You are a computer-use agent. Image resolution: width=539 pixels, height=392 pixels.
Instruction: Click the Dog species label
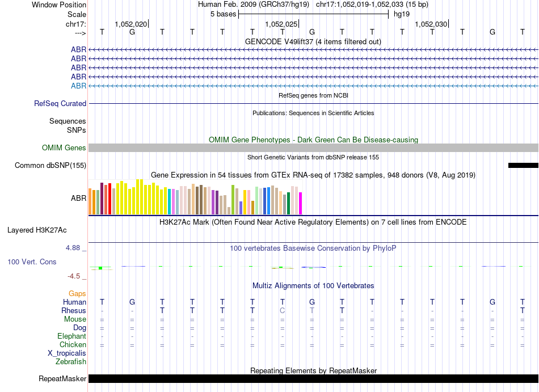coord(80,328)
